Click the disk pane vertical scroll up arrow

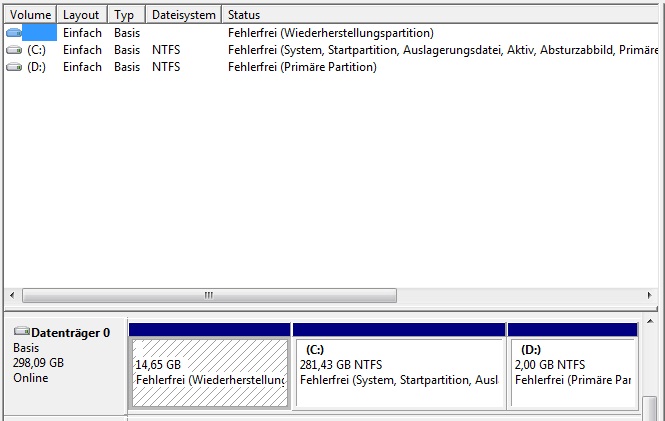pos(650,321)
